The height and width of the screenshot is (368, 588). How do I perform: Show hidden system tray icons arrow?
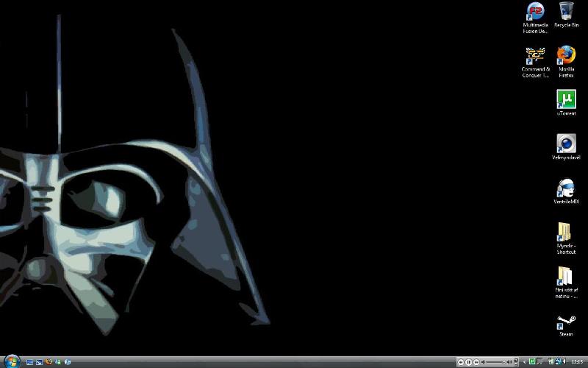coord(524,362)
